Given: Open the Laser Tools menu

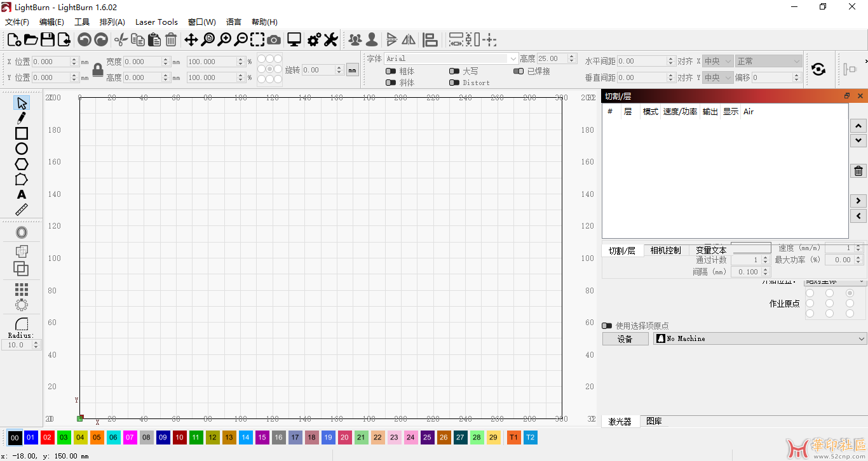Looking at the screenshot, I should point(156,22).
